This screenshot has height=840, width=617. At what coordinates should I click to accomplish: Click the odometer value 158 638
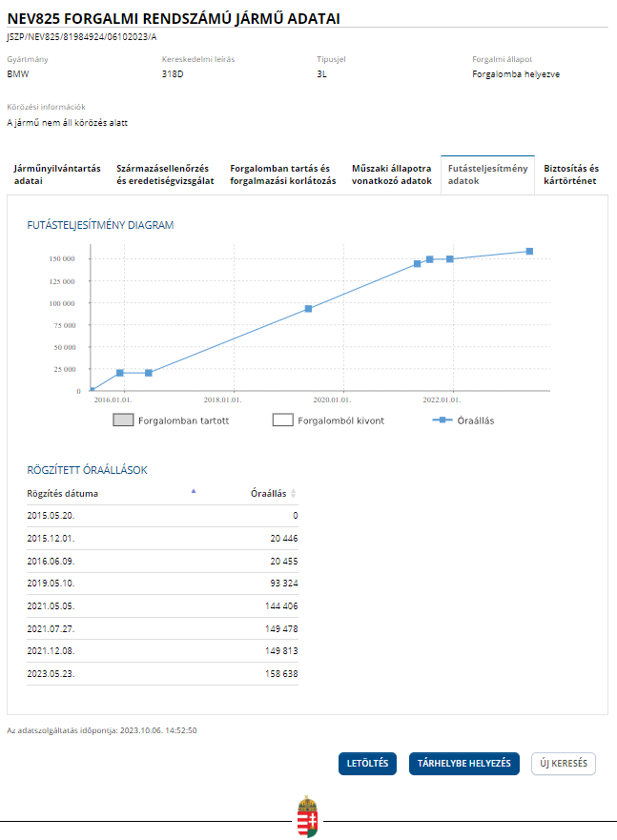(281, 674)
